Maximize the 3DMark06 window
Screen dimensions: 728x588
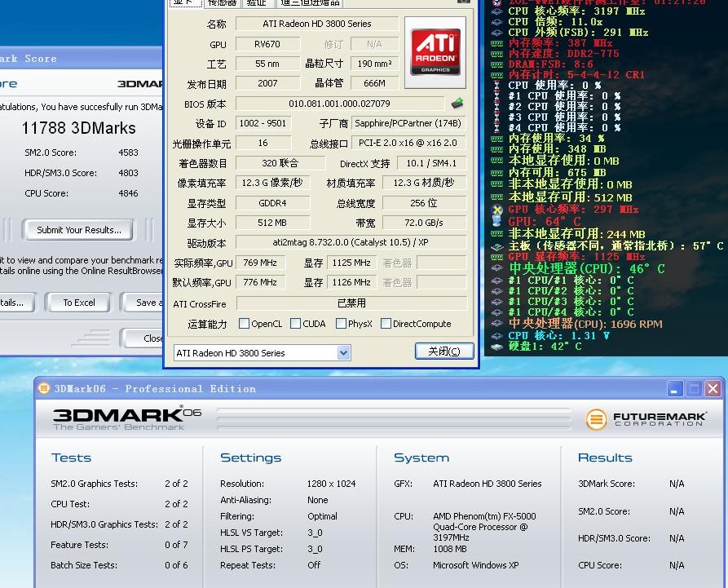(x=693, y=389)
